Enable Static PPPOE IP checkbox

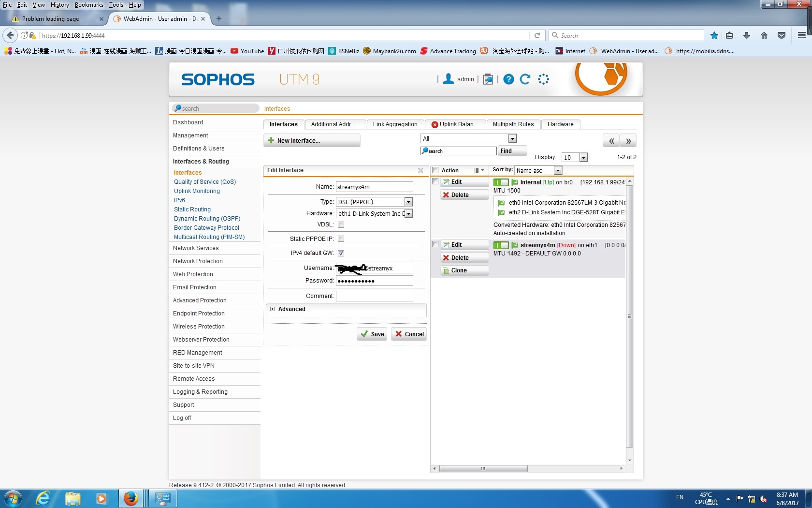[341, 239]
